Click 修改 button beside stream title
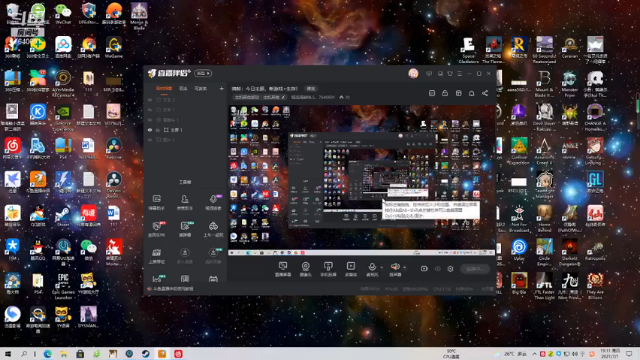 point(311,89)
